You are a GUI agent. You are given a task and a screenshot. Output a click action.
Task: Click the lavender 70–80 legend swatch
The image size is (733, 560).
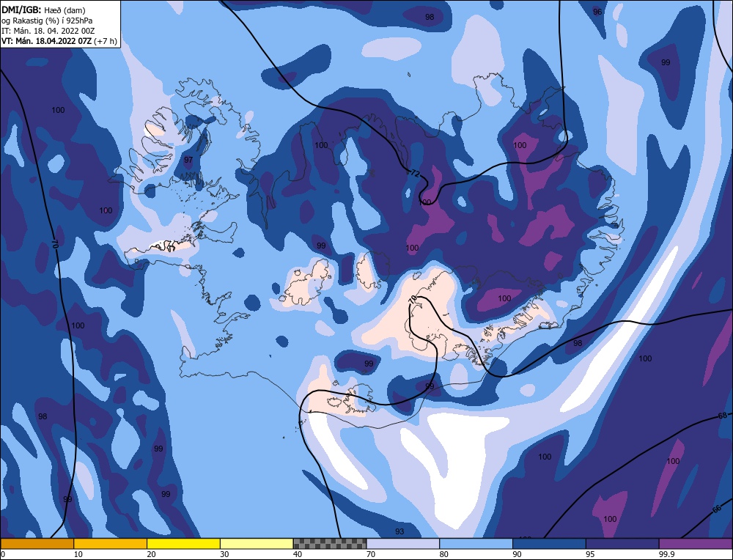(403, 543)
